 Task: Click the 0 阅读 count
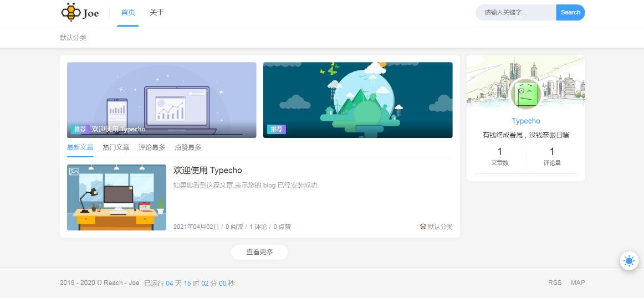[234, 227]
